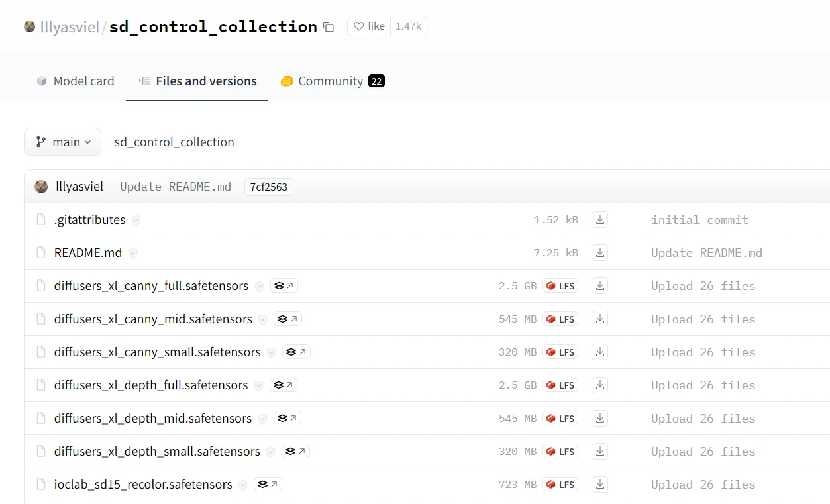Click the LFS badge on diffusers_xl_canny_mid row
830x504 pixels.
(560, 319)
